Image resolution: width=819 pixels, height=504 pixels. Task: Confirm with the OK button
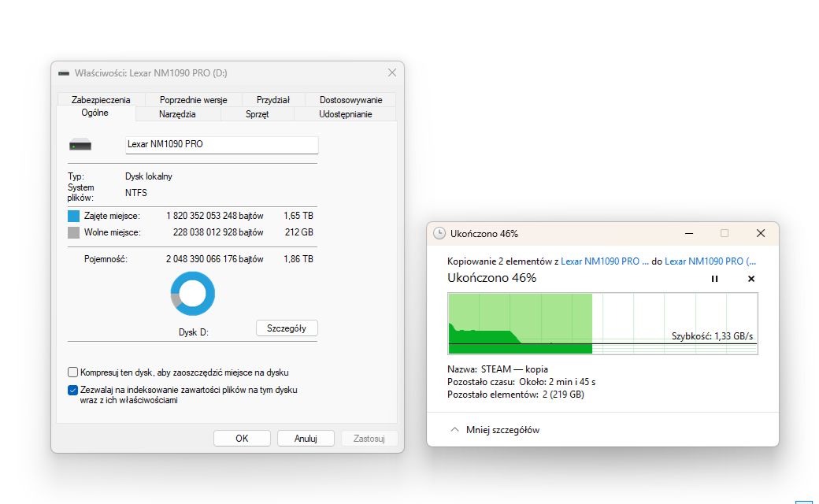242,438
